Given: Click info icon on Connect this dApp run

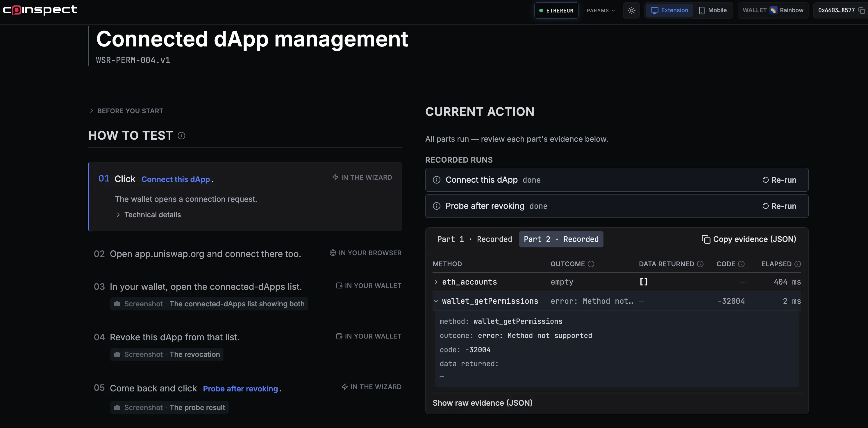Looking at the screenshot, I should [x=437, y=180].
